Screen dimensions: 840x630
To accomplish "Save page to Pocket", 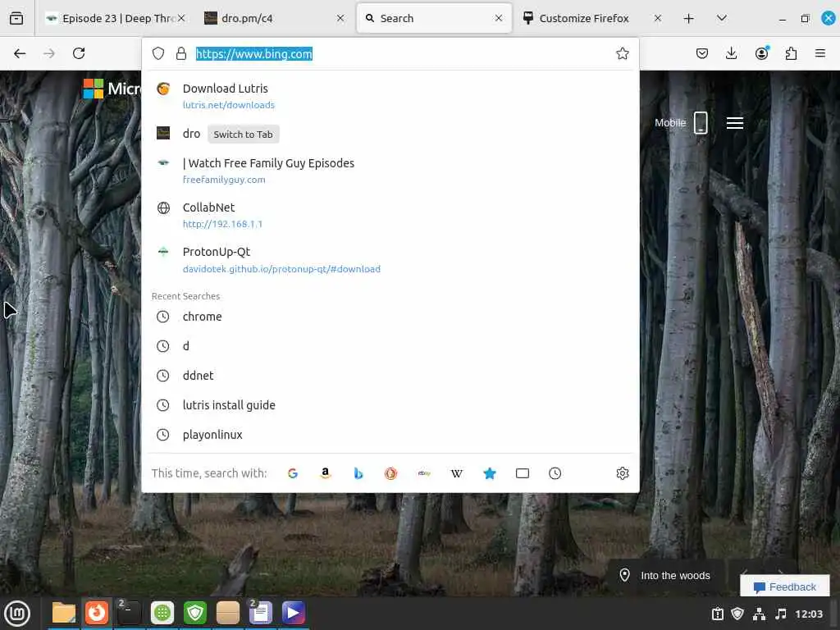I will 702,53.
